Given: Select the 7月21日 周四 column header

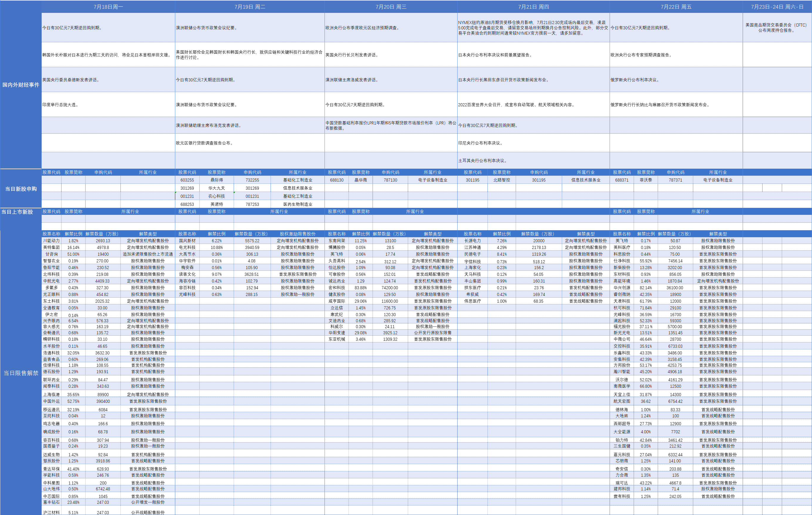Looking at the screenshot, I should [534, 7].
